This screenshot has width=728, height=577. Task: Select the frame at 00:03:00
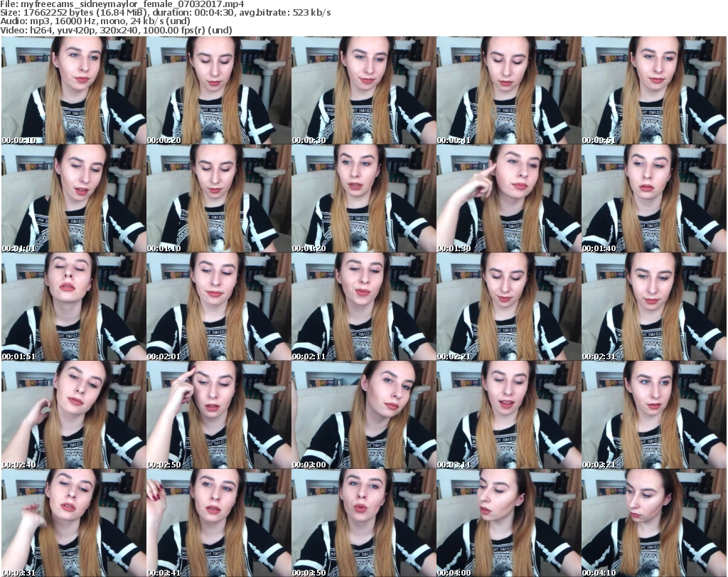363,415
